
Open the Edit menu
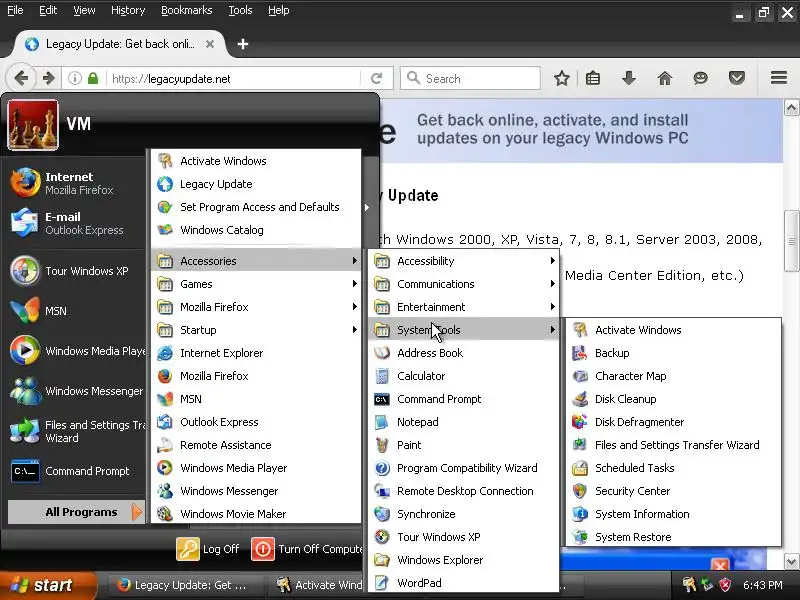coord(48,10)
